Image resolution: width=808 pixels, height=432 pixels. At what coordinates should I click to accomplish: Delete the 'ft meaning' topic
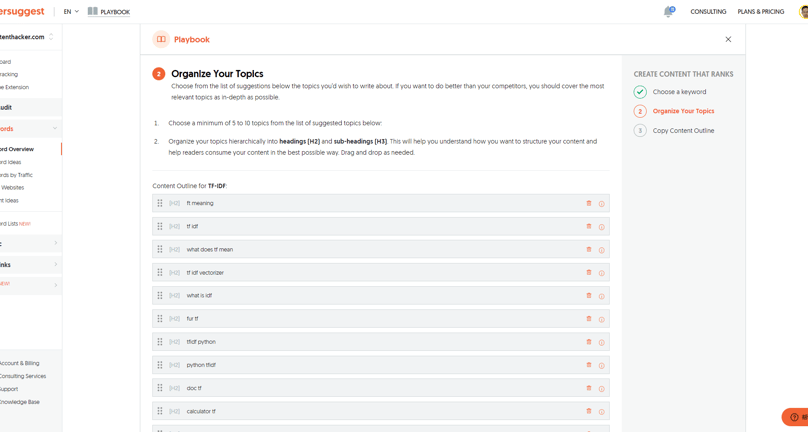[588, 203]
